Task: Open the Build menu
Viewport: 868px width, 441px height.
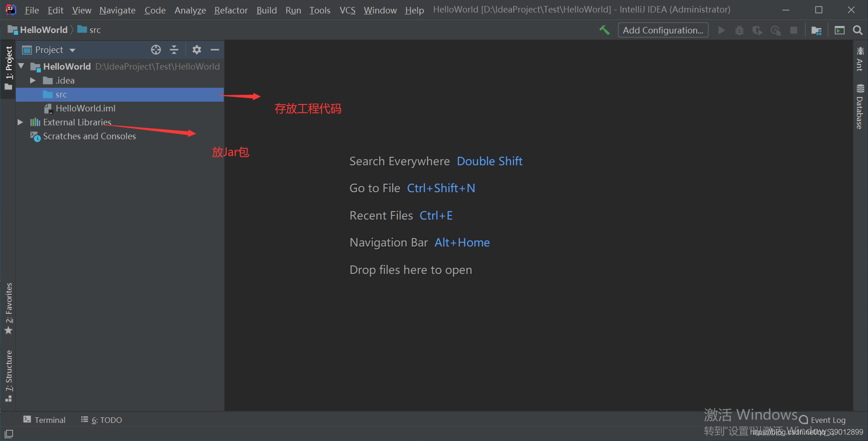Action: (266, 10)
